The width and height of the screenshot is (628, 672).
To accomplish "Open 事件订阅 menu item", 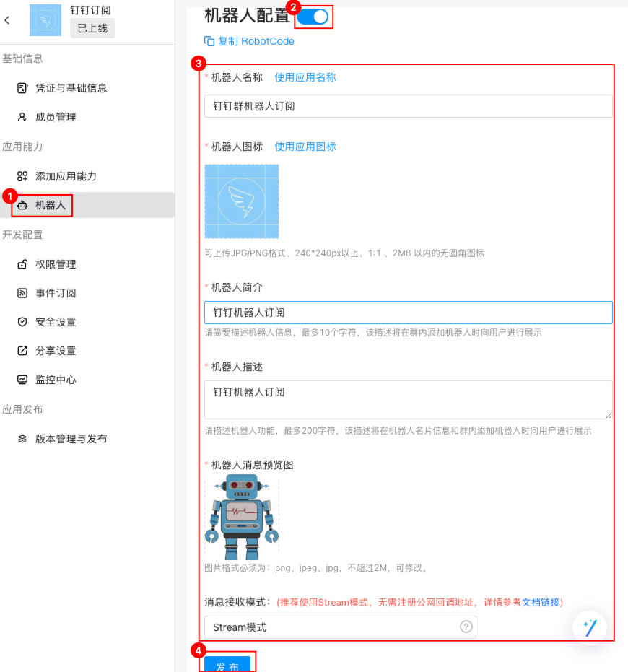I will (87, 293).
